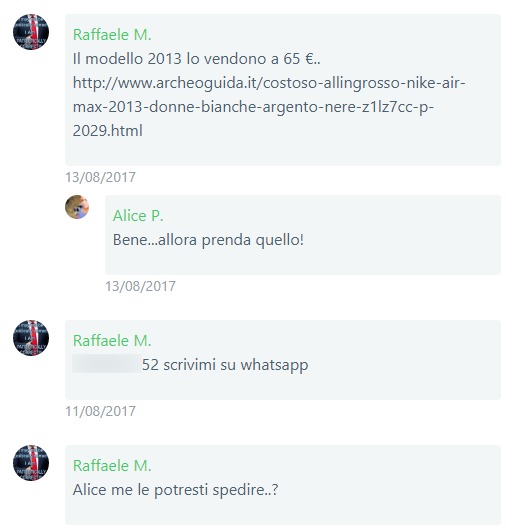The width and height of the screenshot is (516, 528).
Task: Open Raffaele M. avatar beside the archeoguida link comment
Action: 31,32
